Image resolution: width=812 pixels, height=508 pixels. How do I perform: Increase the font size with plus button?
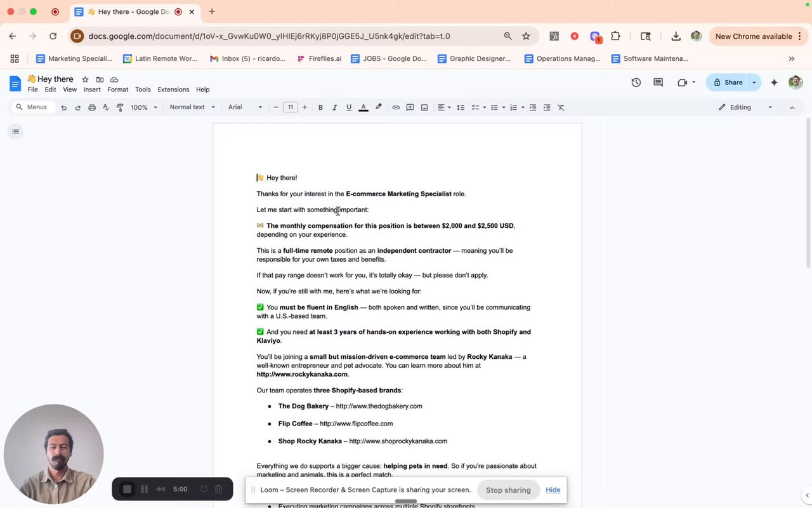point(305,107)
